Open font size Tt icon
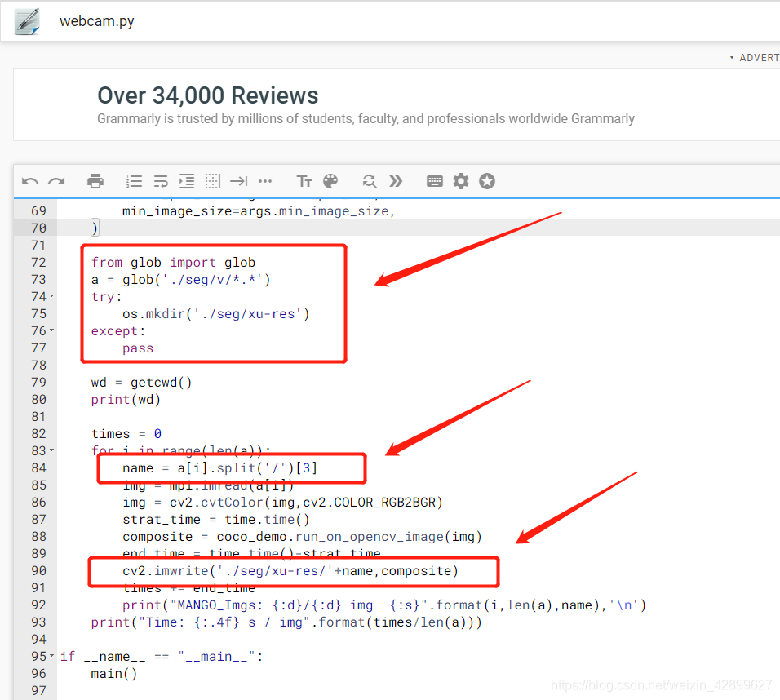The width and height of the screenshot is (780, 700). [x=304, y=181]
